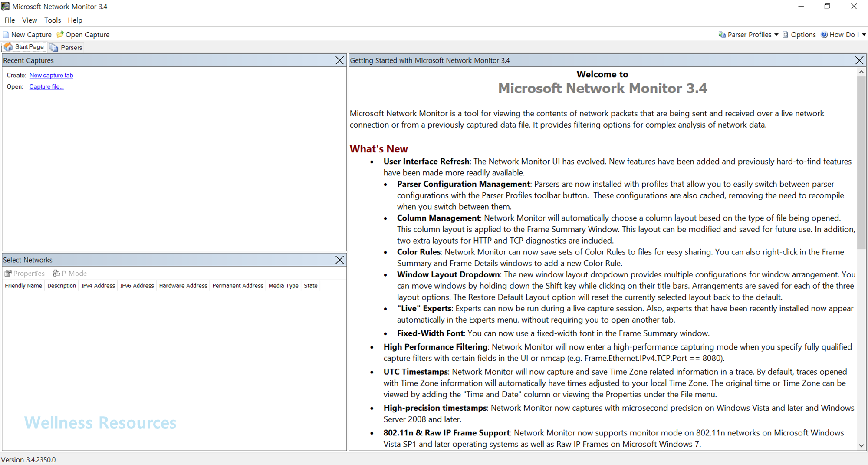This screenshot has height=465, width=868.
Task: Minimize the Network Monitor window
Action: (801, 7)
